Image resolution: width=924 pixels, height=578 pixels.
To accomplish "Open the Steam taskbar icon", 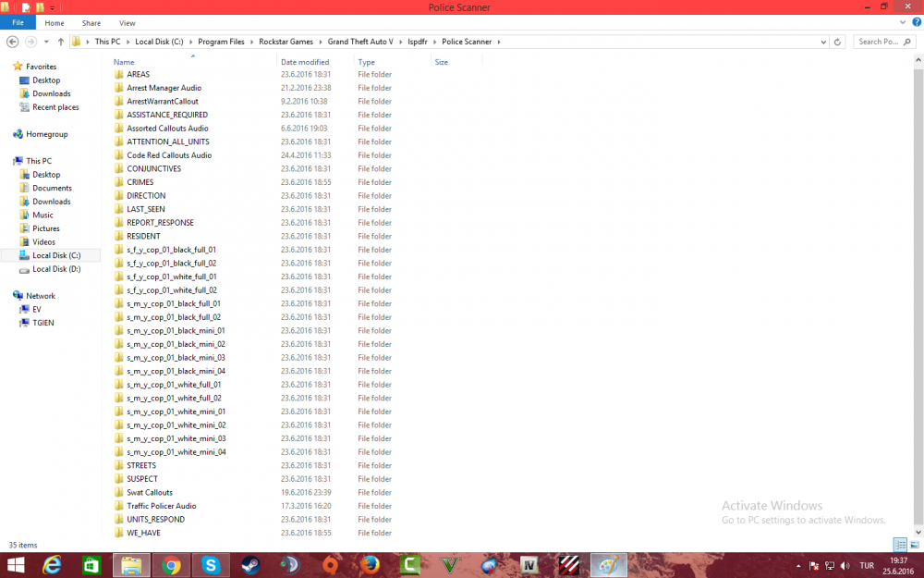I will (x=250, y=566).
